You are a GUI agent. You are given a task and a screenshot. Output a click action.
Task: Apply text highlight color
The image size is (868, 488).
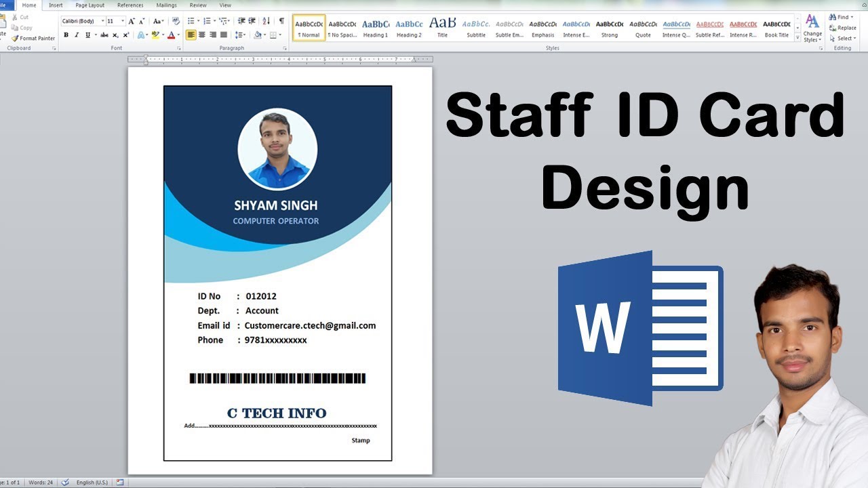coord(157,35)
